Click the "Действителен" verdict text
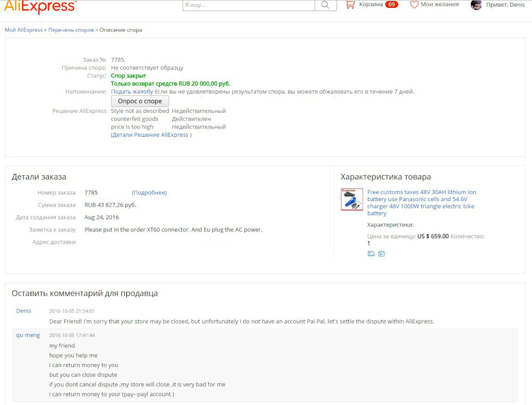 (x=191, y=119)
